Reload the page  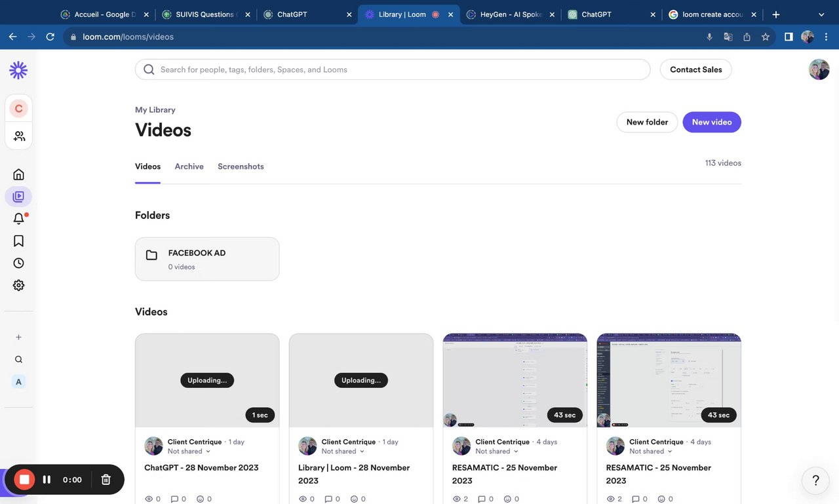50,37
